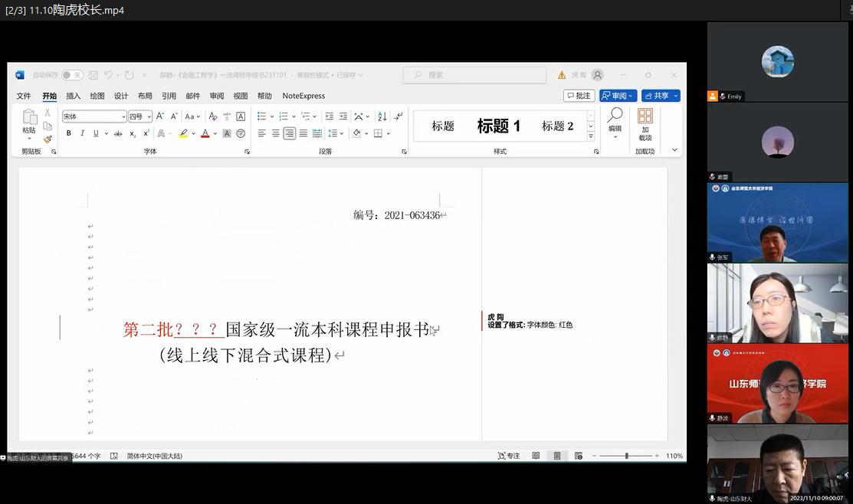Switch to 专注 focus mode in status bar
853x504 pixels.
[x=509, y=456]
